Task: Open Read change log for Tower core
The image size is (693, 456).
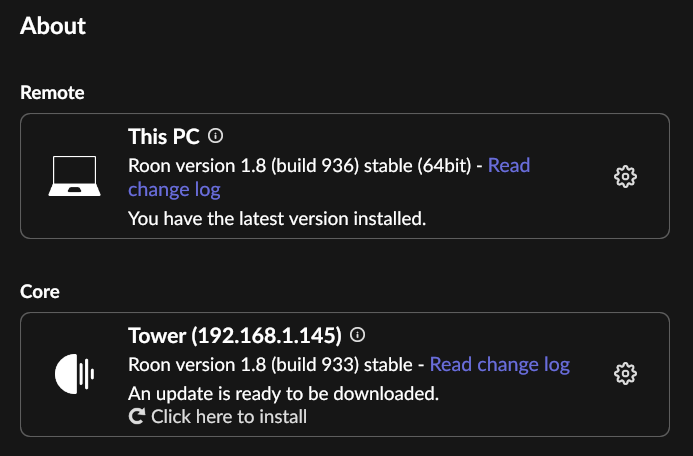Action: 500,365
